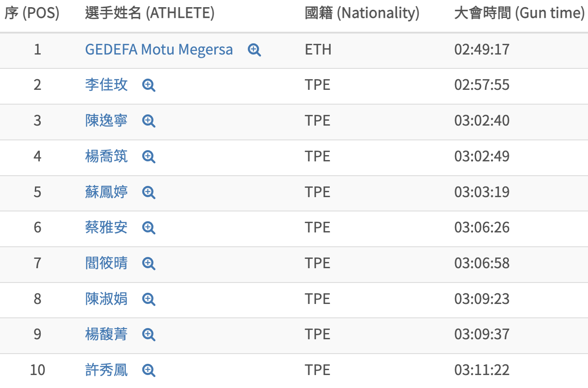Viewport: 588px width, 388px height.
Task: Click the 選手姓名 (ATHLETE) column header
Action: tap(149, 13)
